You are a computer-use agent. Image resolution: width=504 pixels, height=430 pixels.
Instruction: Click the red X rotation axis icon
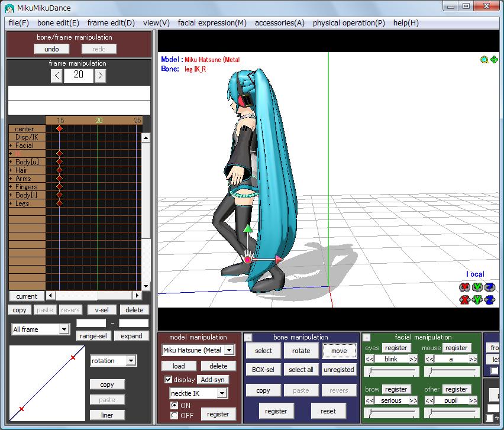pos(464,287)
